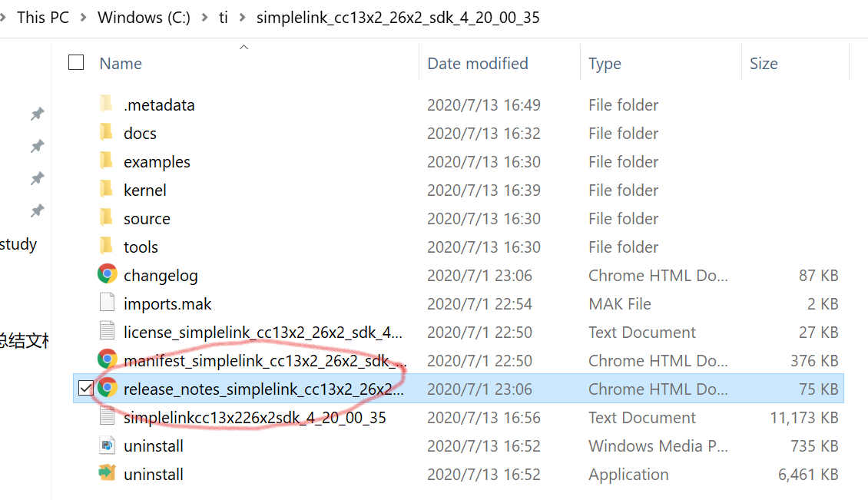Click the manifest file's Chrome icon
The height and width of the screenshot is (500, 868).
107,359
